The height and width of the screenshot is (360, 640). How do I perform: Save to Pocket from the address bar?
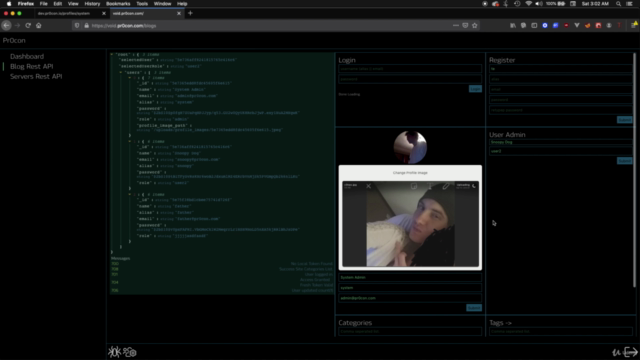pyautogui.click(x=465, y=25)
